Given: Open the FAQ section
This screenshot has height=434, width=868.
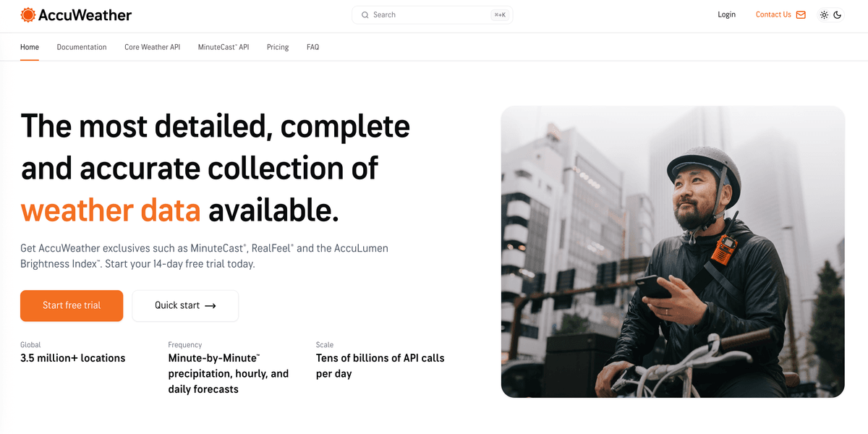Looking at the screenshot, I should [312, 47].
